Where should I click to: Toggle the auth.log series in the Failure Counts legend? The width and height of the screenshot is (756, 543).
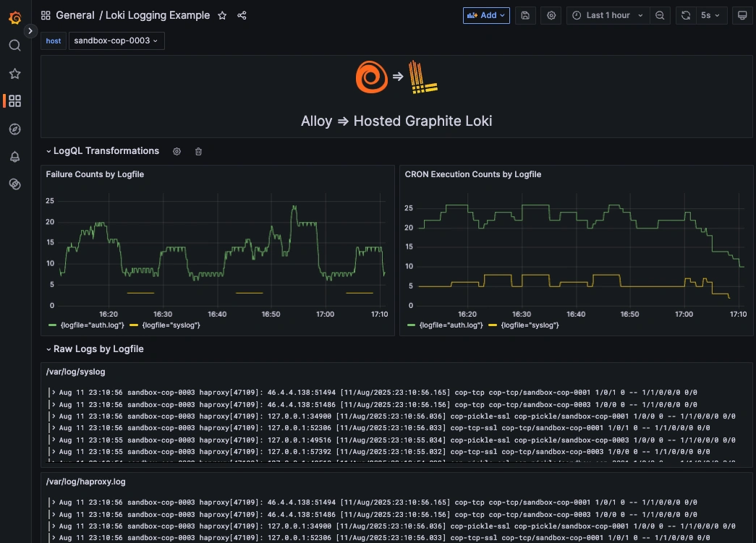[x=92, y=325]
